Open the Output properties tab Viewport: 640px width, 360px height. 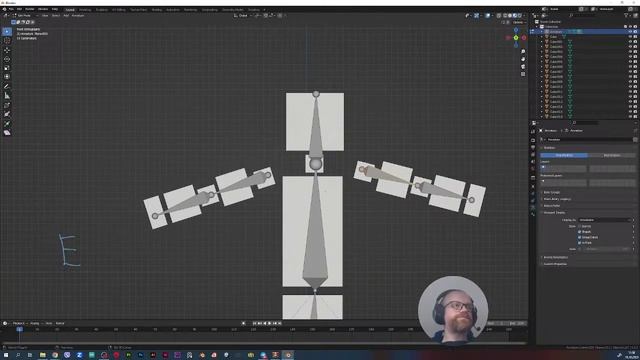coord(533,147)
